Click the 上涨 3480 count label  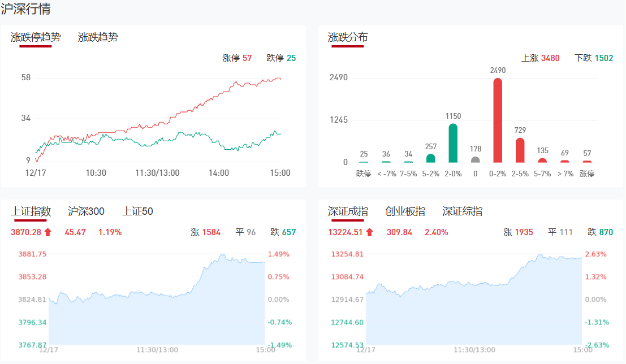540,58
